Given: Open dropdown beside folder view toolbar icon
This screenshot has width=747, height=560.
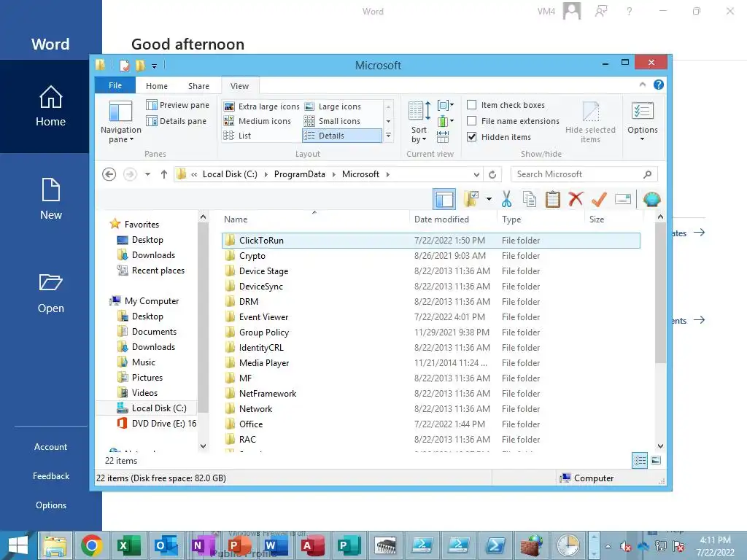Looking at the screenshot, I should [x=489, y=199].
